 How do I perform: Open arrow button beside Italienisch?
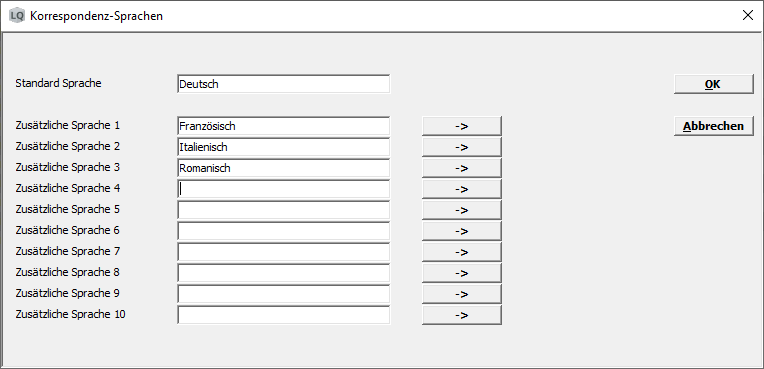pyautogui.click(x=461, y=147)
